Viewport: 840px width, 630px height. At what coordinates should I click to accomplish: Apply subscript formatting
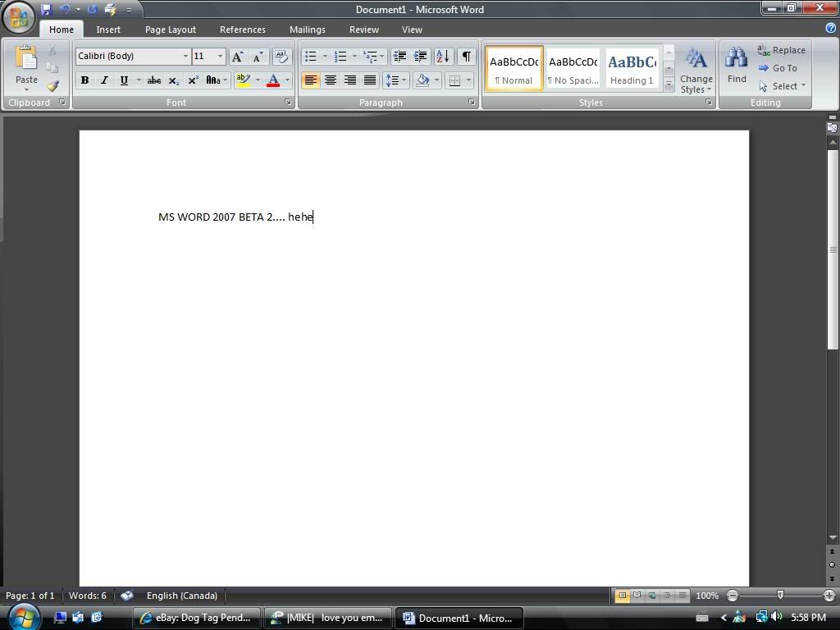click(174, 80)
